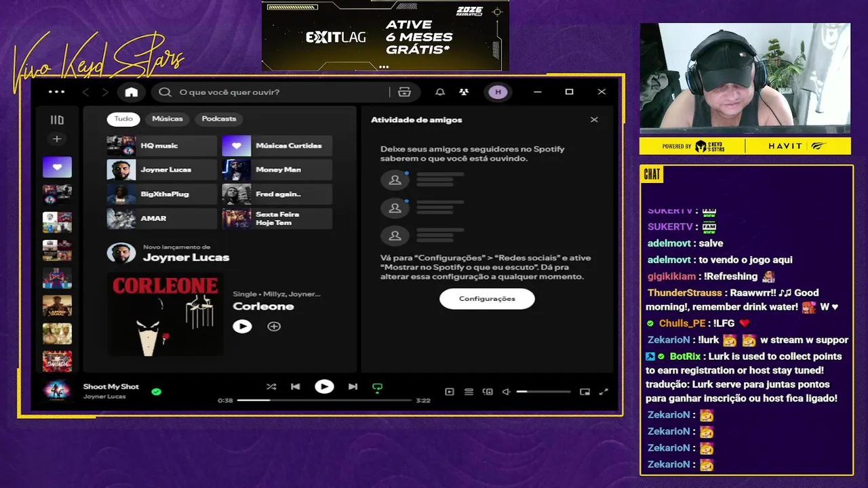Seek within the song progress bar

point(324,401)
